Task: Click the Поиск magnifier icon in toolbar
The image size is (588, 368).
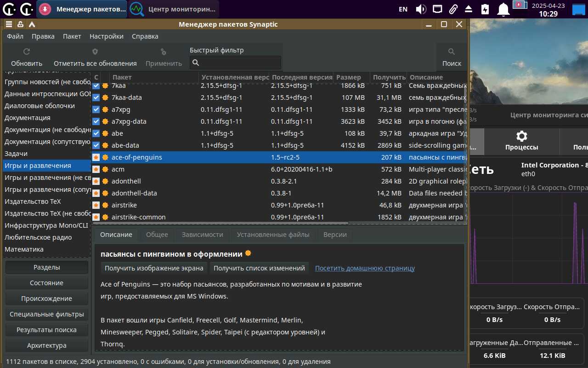Action: pos(452,52)
